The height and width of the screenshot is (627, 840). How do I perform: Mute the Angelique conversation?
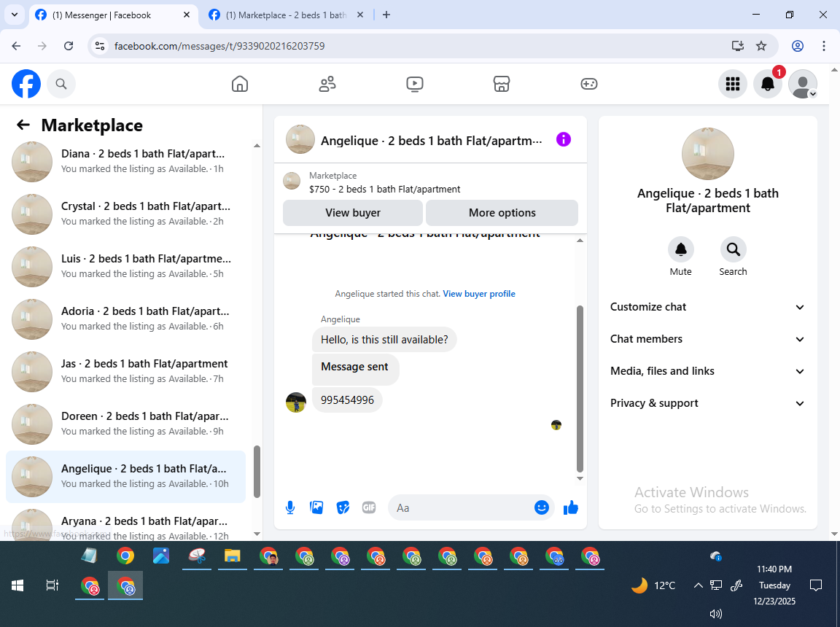click(681, 249)
